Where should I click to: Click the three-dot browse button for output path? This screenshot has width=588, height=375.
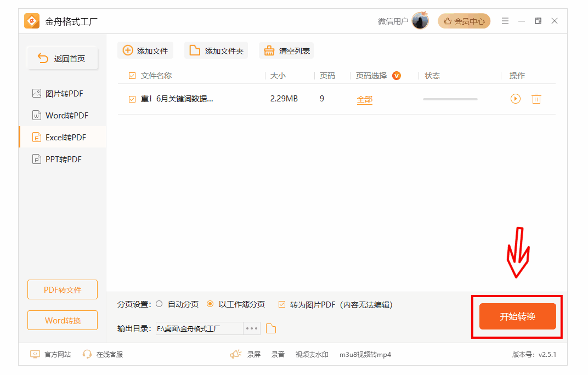[252, 328]
